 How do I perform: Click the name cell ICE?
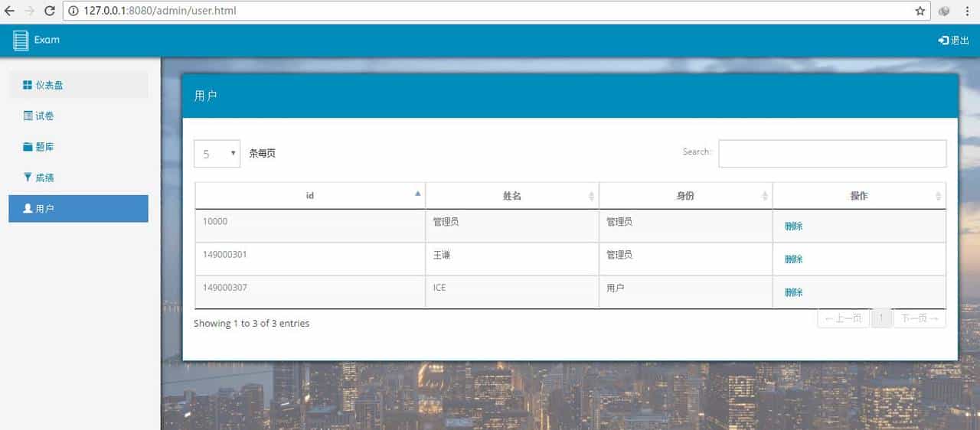click(512, 292)
